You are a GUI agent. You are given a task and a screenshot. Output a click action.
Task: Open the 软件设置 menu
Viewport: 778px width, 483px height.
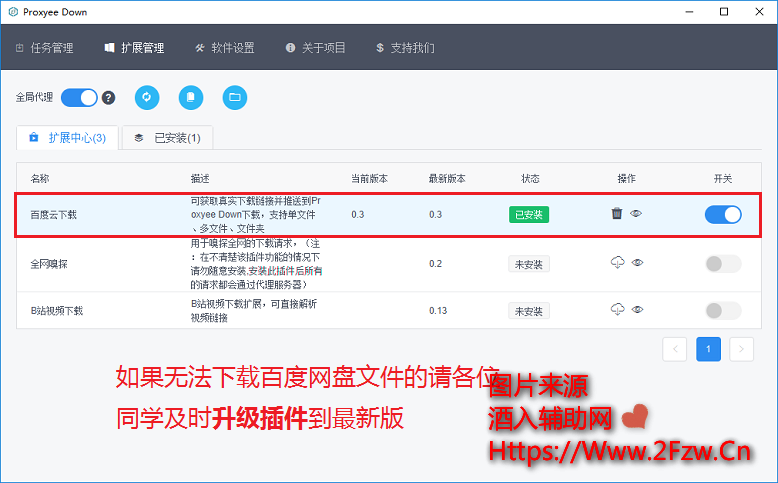coord(225,48)
